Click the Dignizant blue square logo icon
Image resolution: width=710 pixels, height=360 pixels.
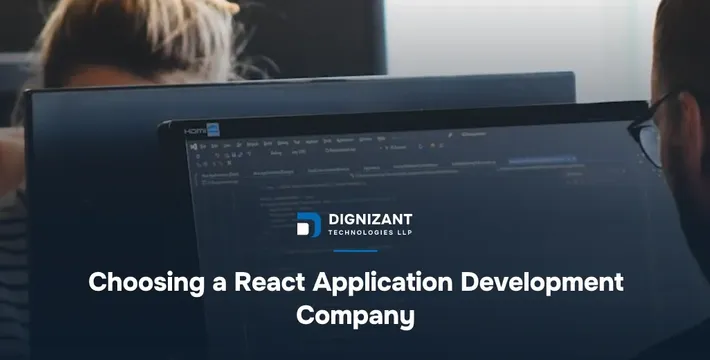coord(309,225)
